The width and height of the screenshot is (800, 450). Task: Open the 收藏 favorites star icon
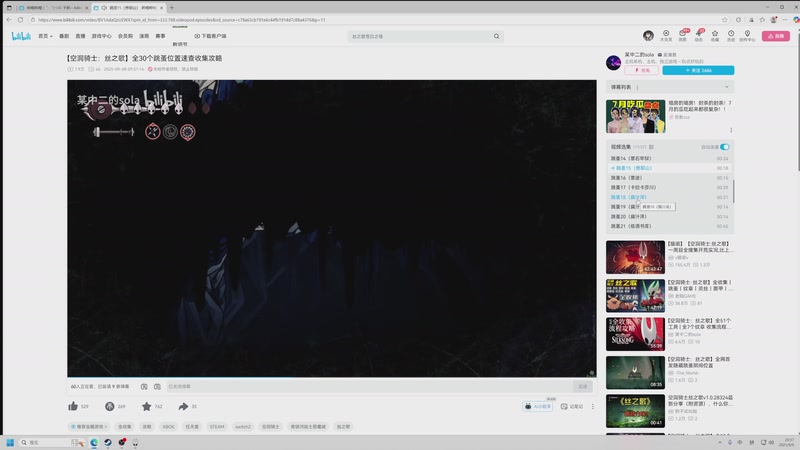point(715,35)
